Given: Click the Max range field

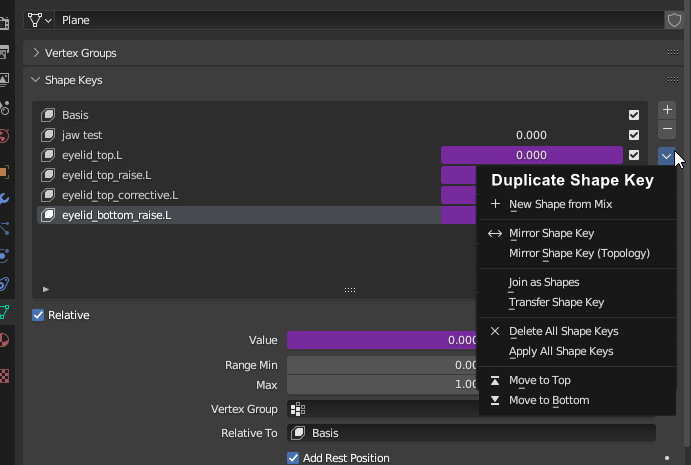Looking at the screenshot, I should point(382,385).
